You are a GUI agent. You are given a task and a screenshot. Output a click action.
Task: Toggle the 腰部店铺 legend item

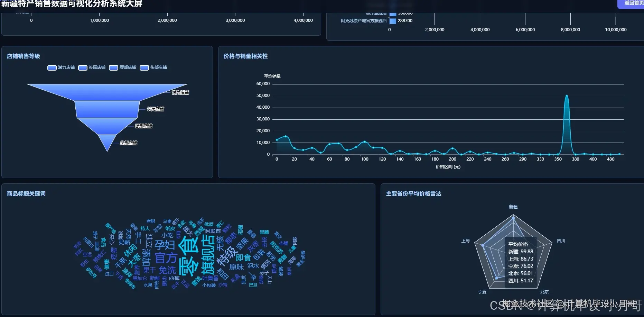coord(123,67)
